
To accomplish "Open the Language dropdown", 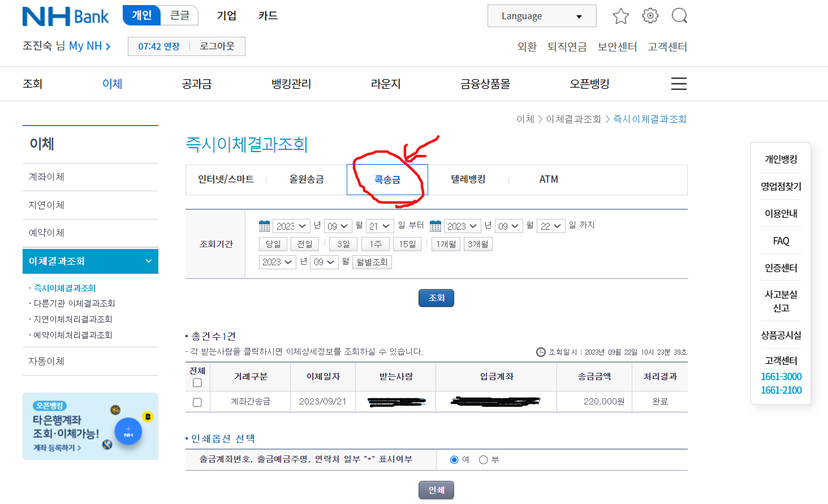I will pos(541,15).
